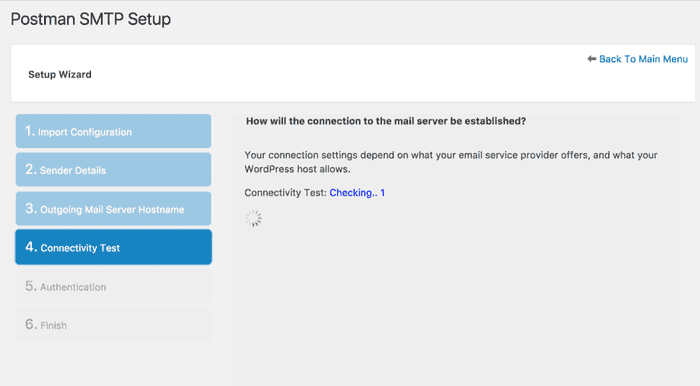
Task: Click the paragraph starting 'Your connection settings depend'
Action: pyautogui.click(x=451, y=162)
